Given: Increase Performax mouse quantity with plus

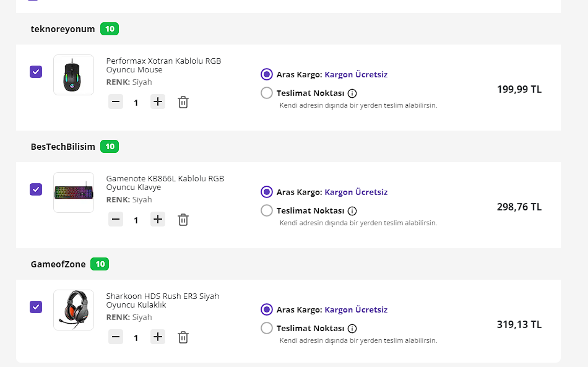Looking at the screenshot, I should (x=158, y=101).
